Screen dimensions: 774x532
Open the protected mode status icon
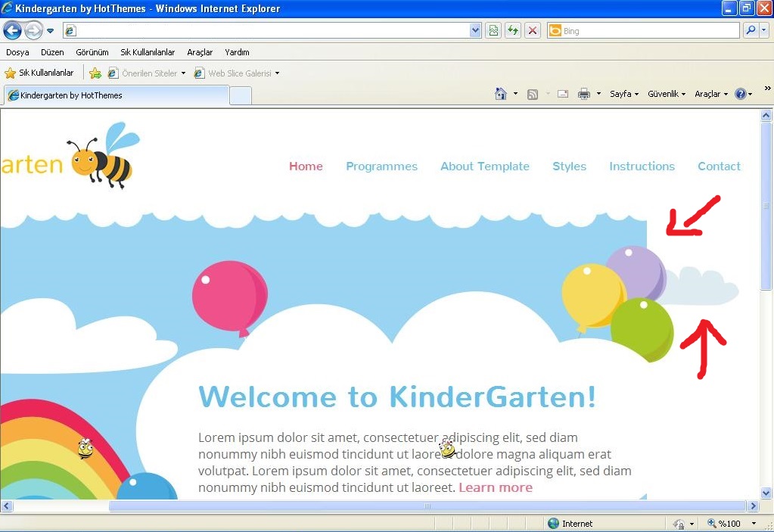click(679, 524)
